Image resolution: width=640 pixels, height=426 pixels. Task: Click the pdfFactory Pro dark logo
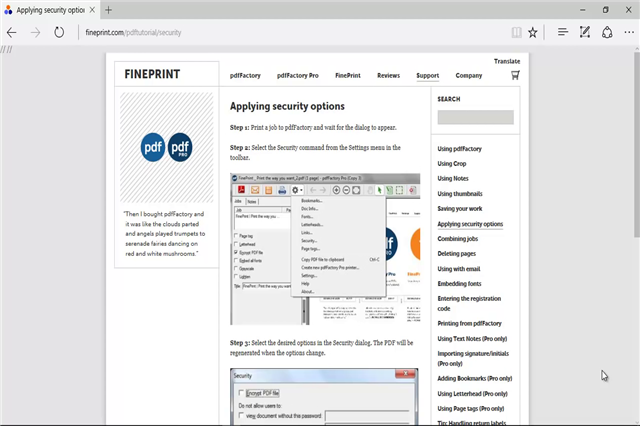coord(180,147)
